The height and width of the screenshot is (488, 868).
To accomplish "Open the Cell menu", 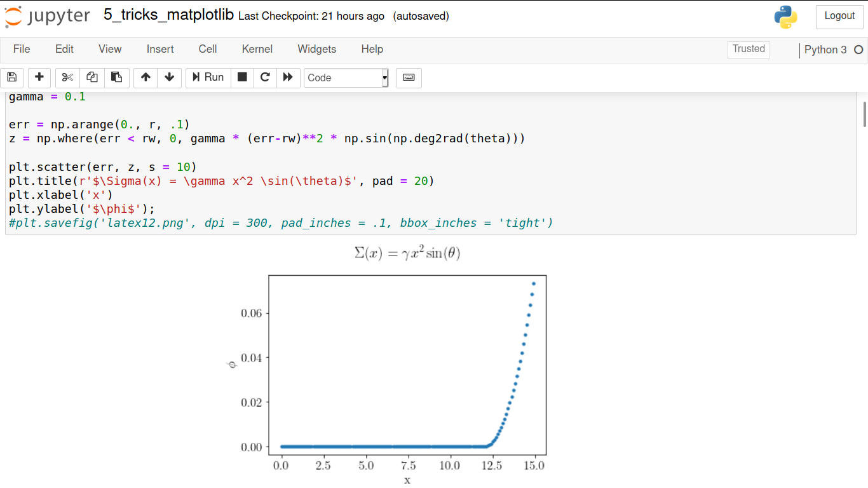I will point(207,49).
